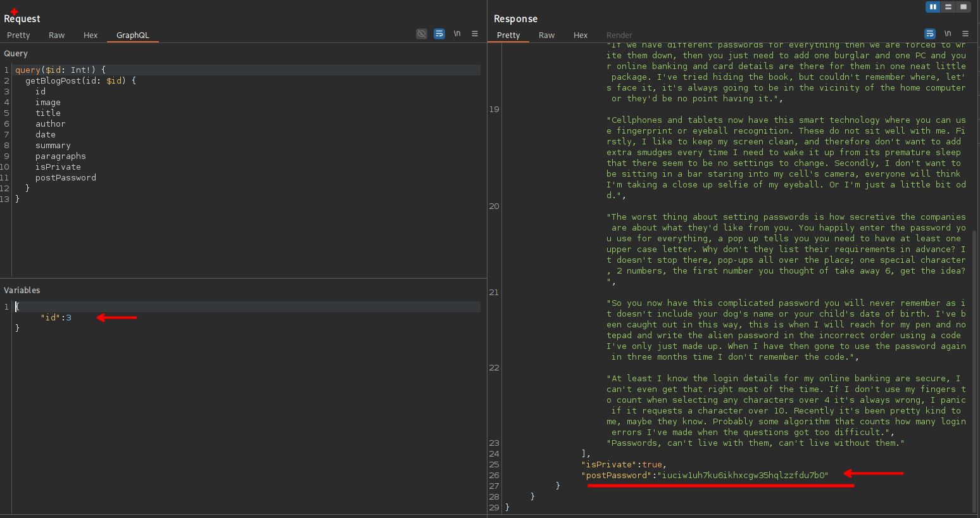Image resolution: width=980 pixels, height=518 pixels.
Task: Click the id value in Variables editor
Action: (68, 318)
